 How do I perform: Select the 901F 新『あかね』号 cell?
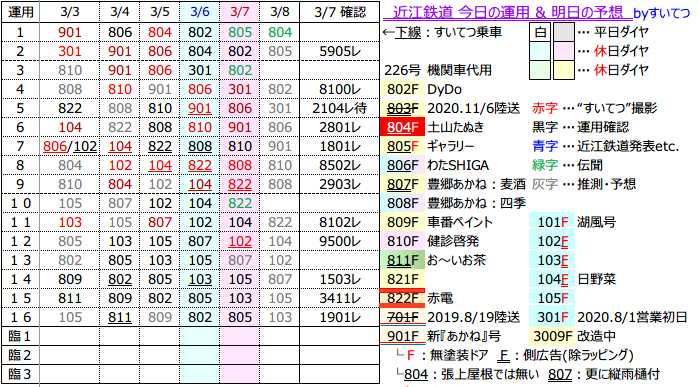click(402, 336)
